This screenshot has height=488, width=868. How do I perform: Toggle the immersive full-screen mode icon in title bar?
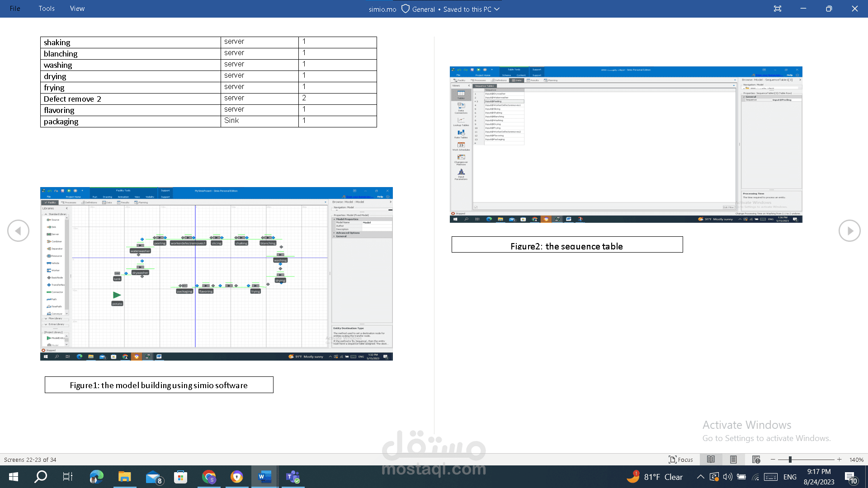point(778,9)
